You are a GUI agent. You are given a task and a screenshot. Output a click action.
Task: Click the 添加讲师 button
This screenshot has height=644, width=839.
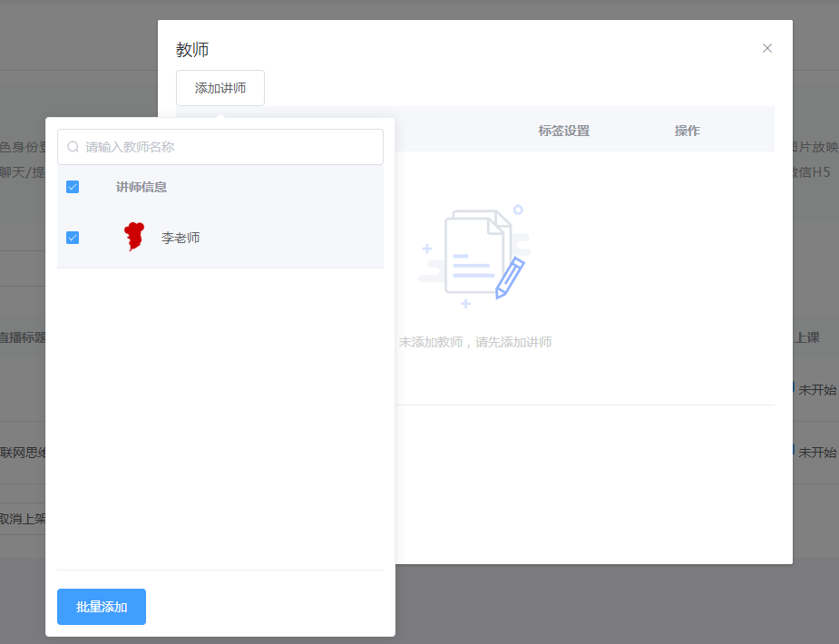[x=220, y=88]
